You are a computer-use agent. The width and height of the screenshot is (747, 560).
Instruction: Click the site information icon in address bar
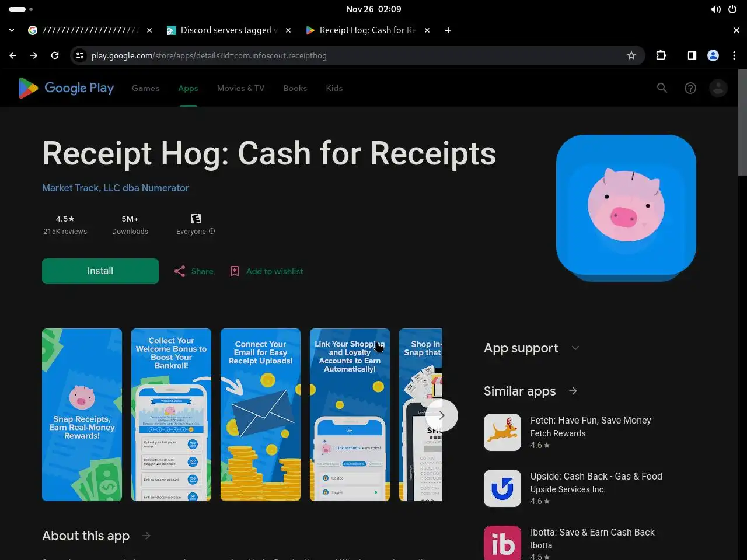click(80, 55)
